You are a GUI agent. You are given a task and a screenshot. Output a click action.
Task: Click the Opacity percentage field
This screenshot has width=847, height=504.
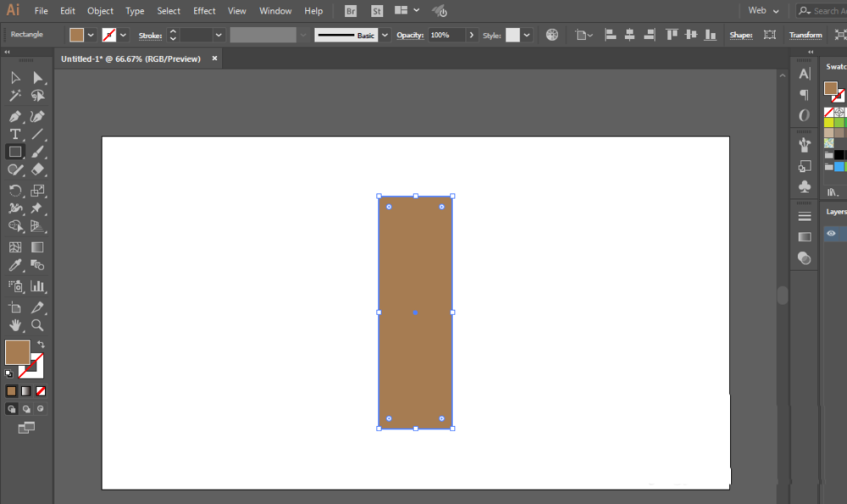point(446,35)
